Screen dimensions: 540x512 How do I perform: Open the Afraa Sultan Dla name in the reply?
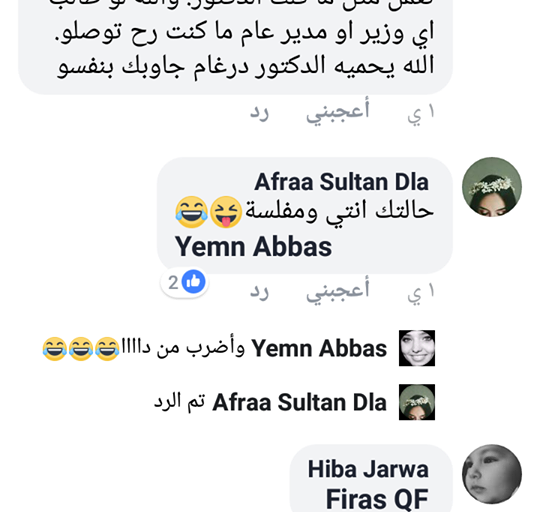[x=299, y=403]
